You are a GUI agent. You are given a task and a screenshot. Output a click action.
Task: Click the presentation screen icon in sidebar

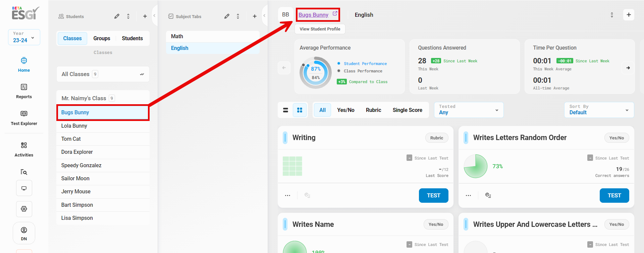[24, 188]
